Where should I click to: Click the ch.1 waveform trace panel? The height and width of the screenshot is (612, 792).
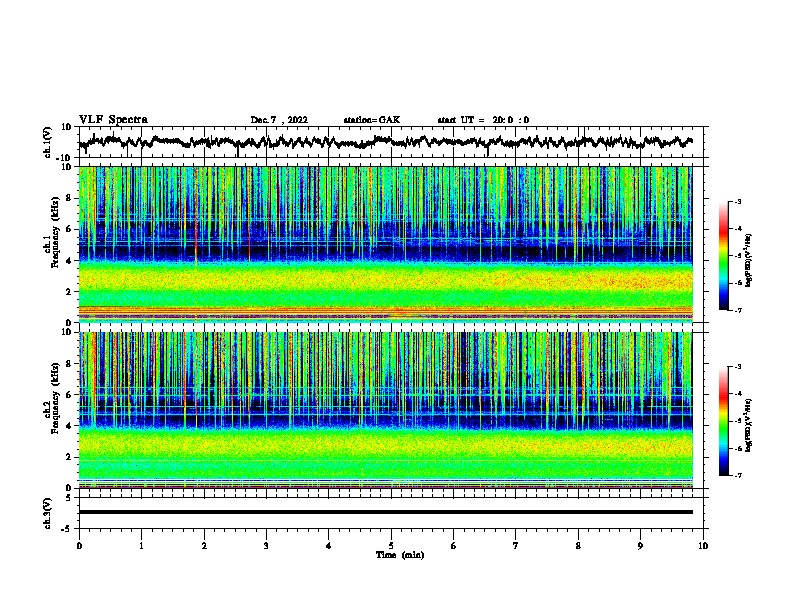pos(390,142)
